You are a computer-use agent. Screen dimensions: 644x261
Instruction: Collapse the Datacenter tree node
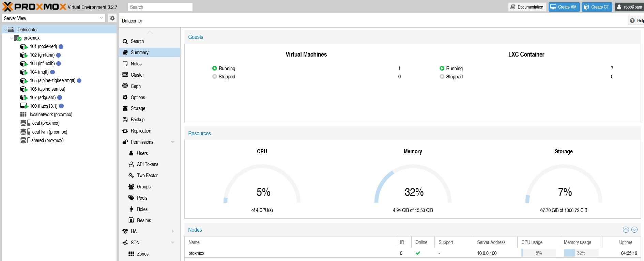5,30
